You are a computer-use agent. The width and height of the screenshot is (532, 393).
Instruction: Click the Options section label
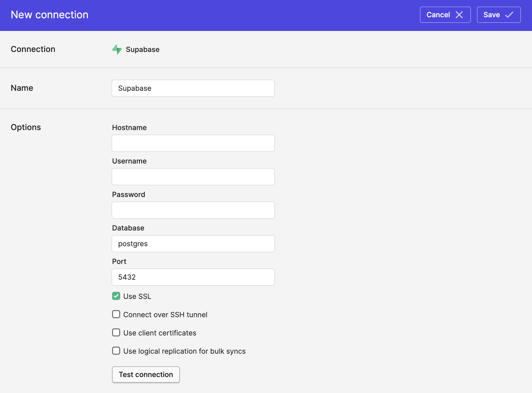[26, 127]
